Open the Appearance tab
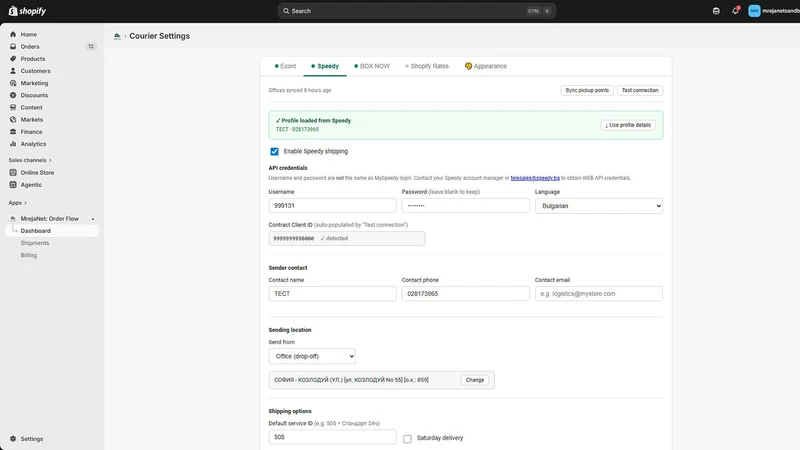Viewport: 800px width, 450px height. (486, 66)
